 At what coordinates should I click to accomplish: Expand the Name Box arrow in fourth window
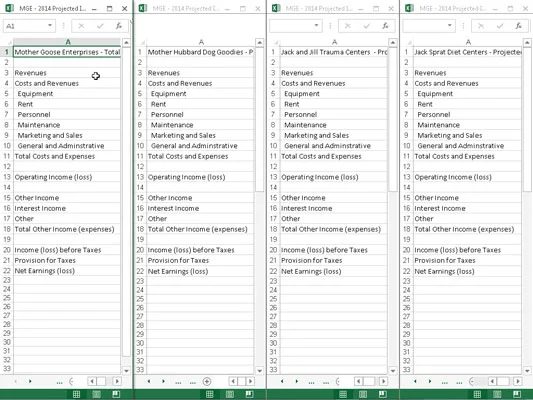pyautogui.click(x=450, y=25)
